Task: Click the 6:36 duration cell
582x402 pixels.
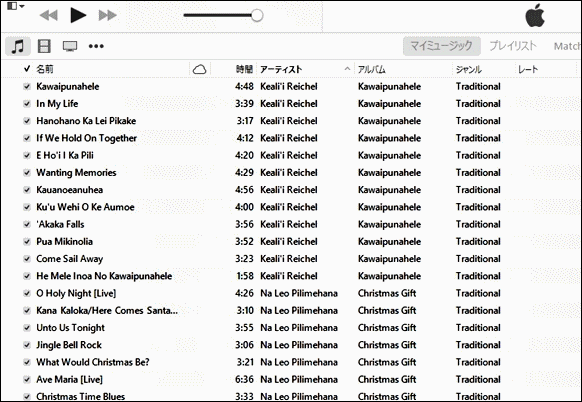Action: click(244, 380)
